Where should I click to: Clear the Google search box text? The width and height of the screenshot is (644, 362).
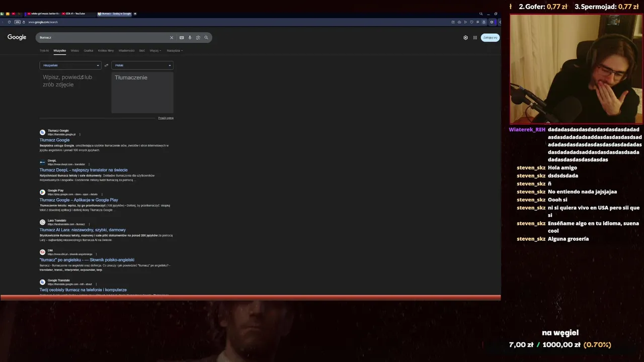tap(172, 37)
